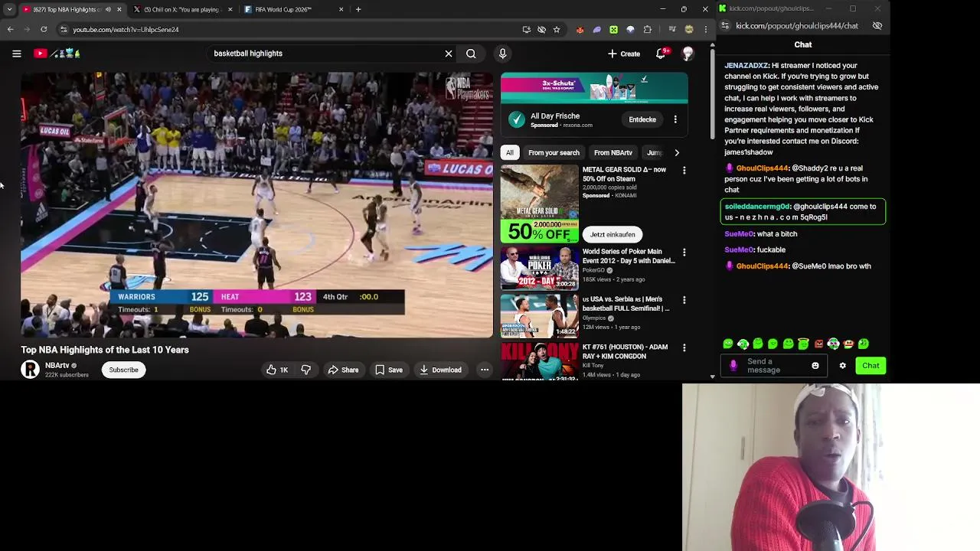Viewport: 980px width, 551px height.
Task: Click the NBA highlights video player
Action: [256, 205]
